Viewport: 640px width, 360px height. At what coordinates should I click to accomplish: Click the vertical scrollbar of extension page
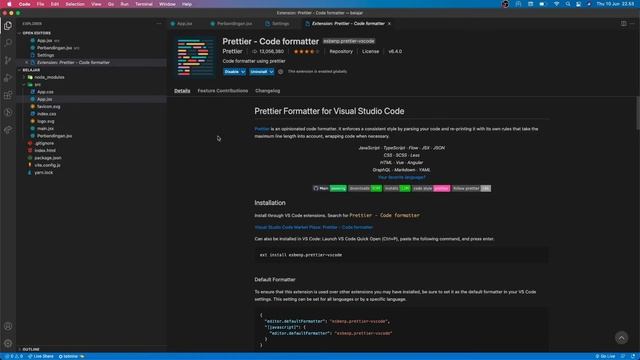tap(638, 113)
